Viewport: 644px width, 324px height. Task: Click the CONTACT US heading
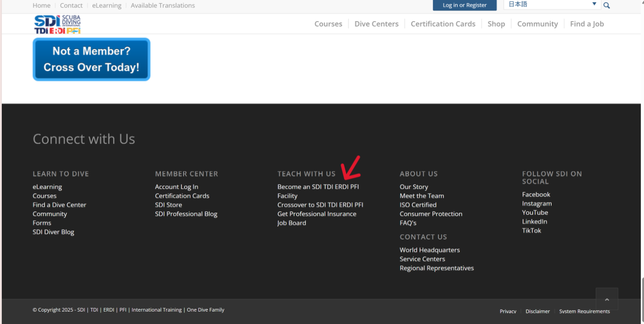tap(423, 237)
